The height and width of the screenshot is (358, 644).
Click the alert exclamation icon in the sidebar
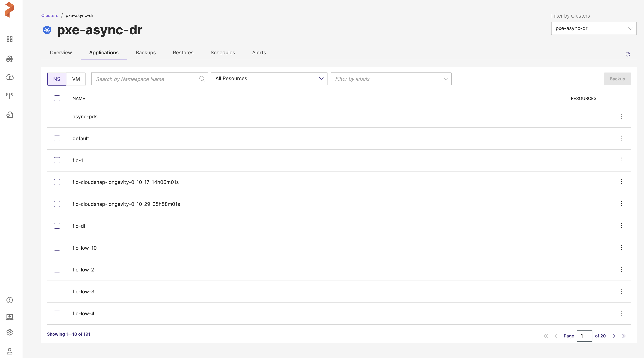9,300
